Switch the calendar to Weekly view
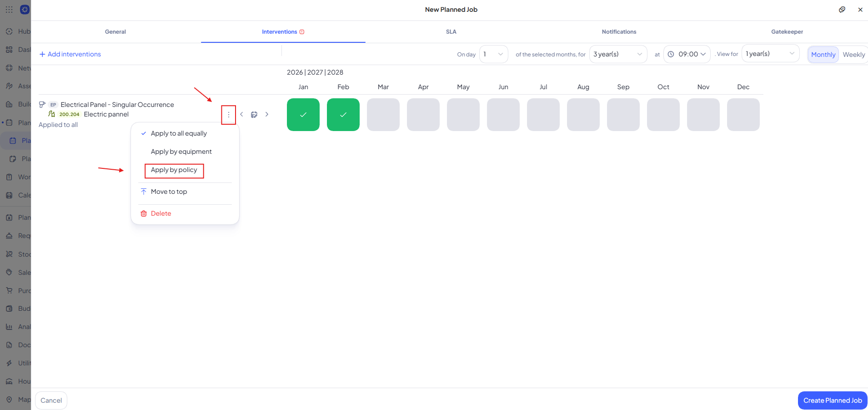 click(x=853, y=55)
